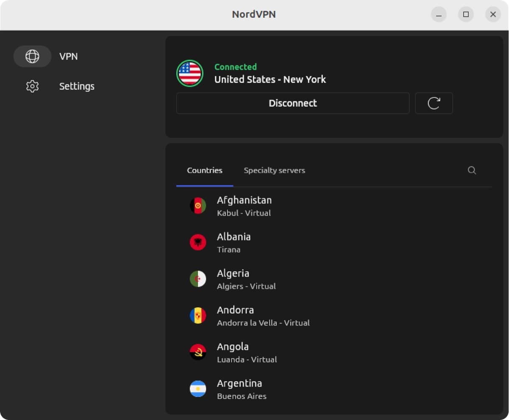Click the reconnect refresh icon button
Screen dimensions: 509x420
(434, 103)
